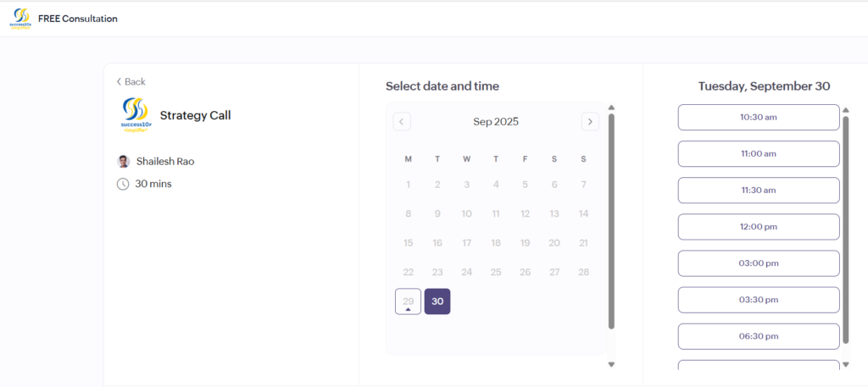Pick the 03:30 pm time slot
Viewport: 868px width, 387px height.
(x=758, y=300)
